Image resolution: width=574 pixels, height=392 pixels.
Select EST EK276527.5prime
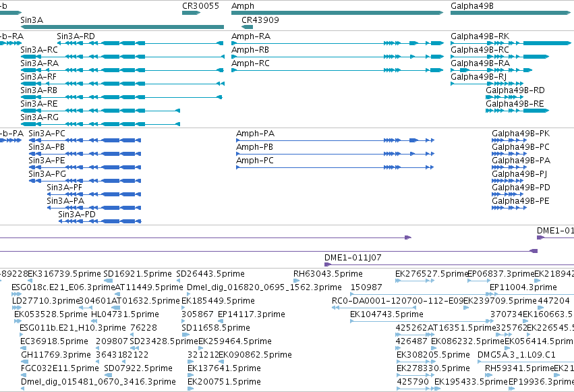point(415,281)
